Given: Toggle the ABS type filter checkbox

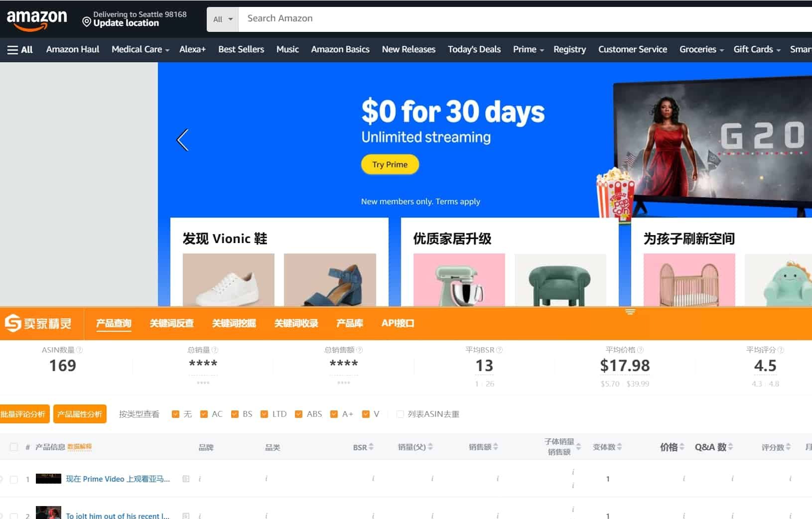Looking at the screenshot, I should [298, 414].
